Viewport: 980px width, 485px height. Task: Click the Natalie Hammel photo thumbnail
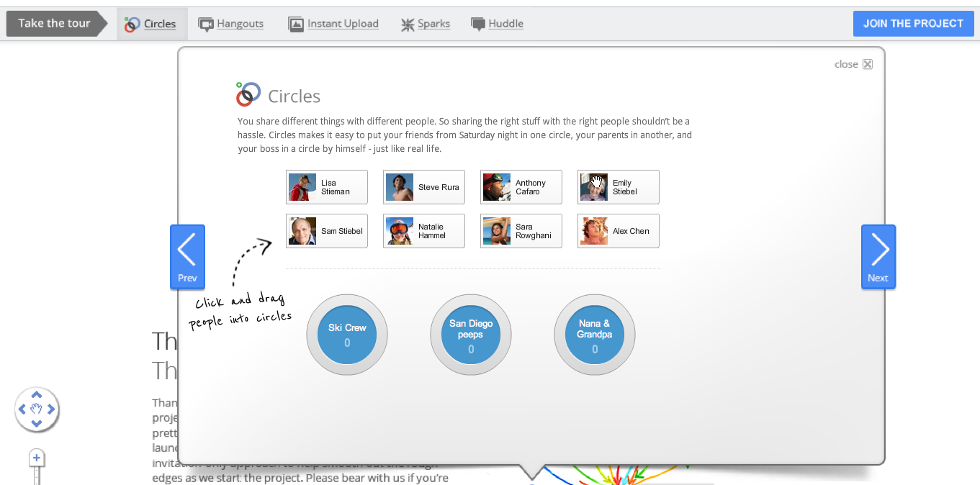pos(400,231)
